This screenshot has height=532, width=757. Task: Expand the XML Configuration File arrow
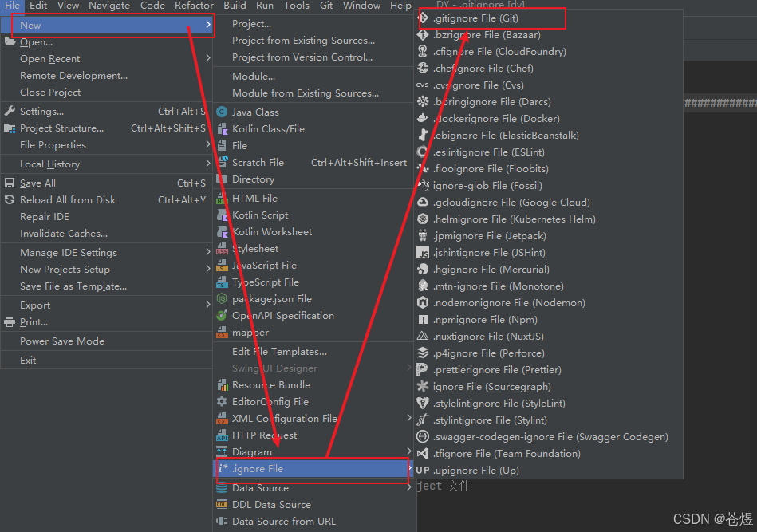point(409,418)
